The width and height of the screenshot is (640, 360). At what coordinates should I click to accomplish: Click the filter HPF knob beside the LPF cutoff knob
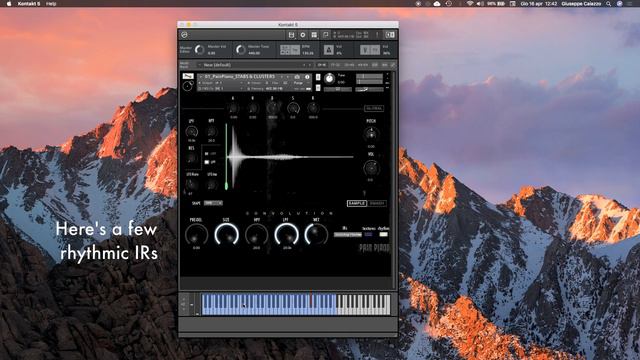click(x=211, y=131)
